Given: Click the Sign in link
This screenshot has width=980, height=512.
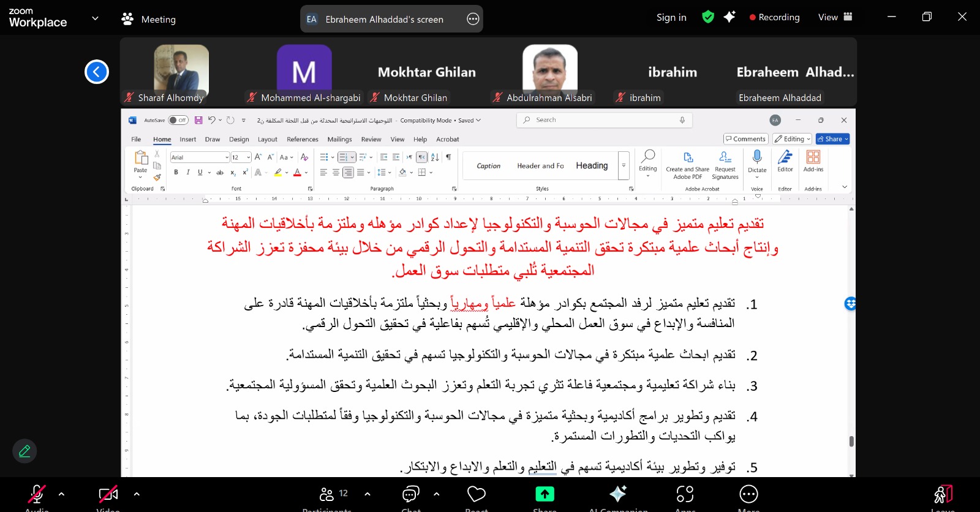Looking at the screenshot, I should (x=671, y=17).
